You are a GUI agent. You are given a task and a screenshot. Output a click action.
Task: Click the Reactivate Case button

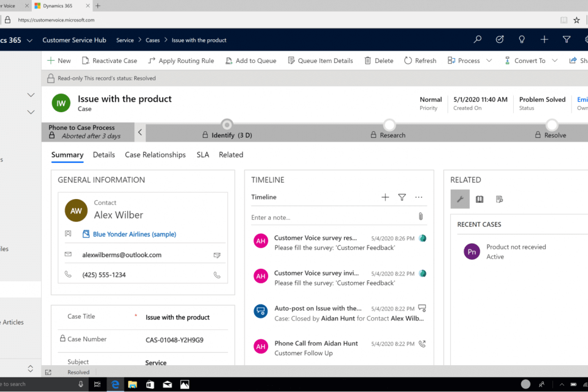pyautogui.click(x=109, y=61)
